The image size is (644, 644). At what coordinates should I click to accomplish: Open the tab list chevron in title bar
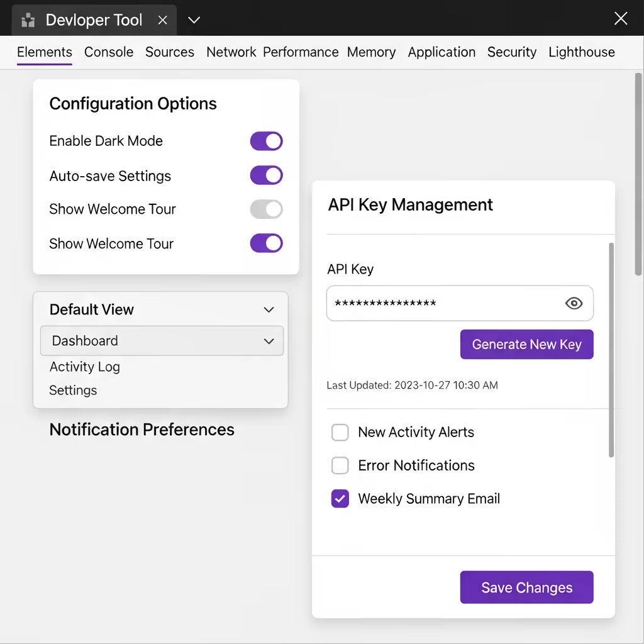[194, 20]
